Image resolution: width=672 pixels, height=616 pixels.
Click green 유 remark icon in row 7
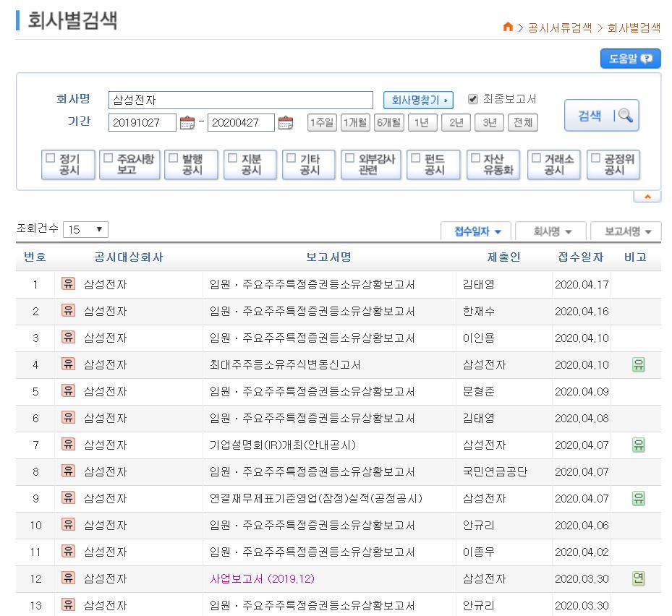pos(639,445)
